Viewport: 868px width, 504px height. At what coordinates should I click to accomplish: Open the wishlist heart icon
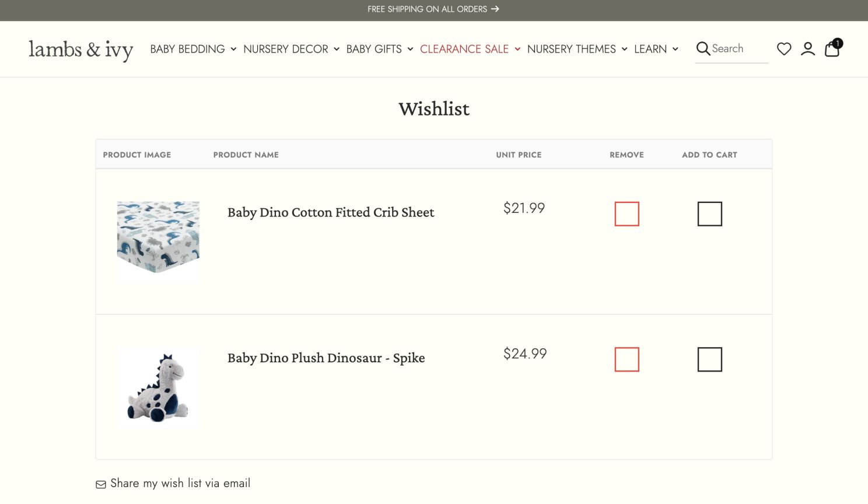(x=784, y=49)
